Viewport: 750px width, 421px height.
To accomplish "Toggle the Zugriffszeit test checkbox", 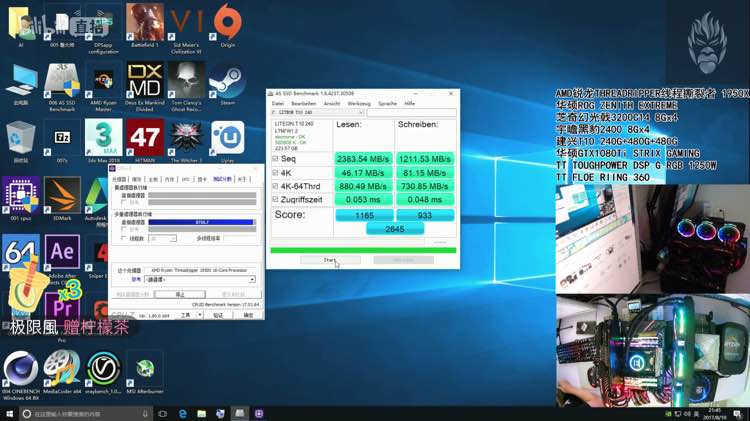I will pos(275,199).
